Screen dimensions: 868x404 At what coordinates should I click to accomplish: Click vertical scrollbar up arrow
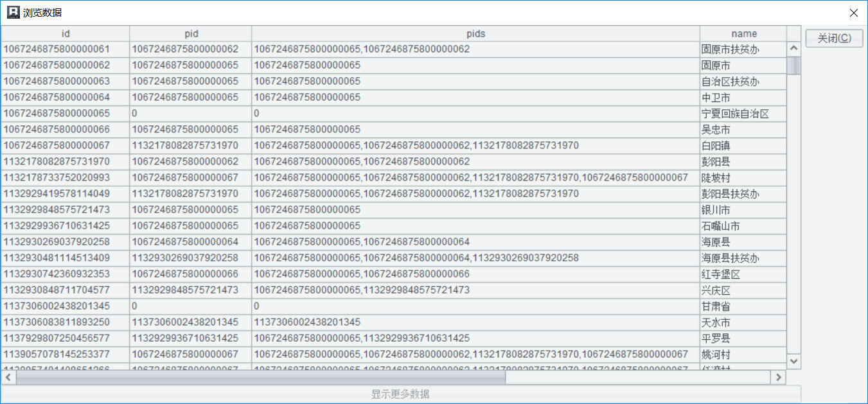pos(794,49)
